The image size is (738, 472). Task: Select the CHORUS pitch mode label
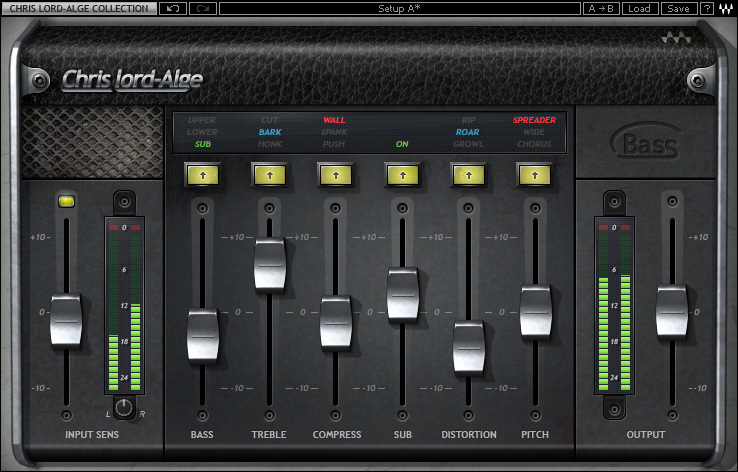[534, 144]
